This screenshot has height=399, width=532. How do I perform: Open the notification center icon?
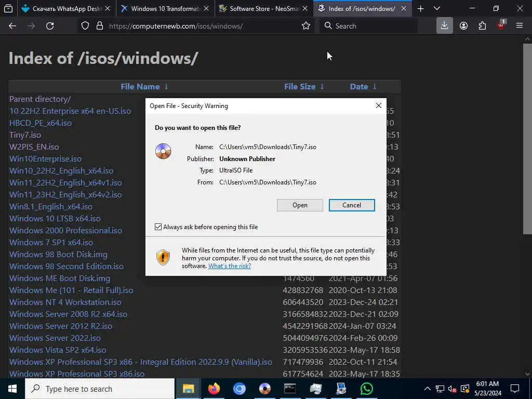(x=515, y=389)
